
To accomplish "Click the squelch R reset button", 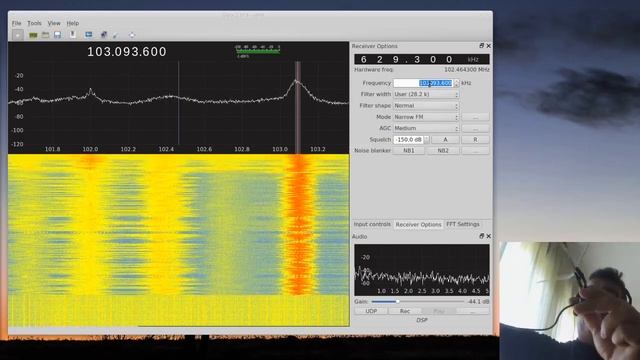I will [475, 140].
